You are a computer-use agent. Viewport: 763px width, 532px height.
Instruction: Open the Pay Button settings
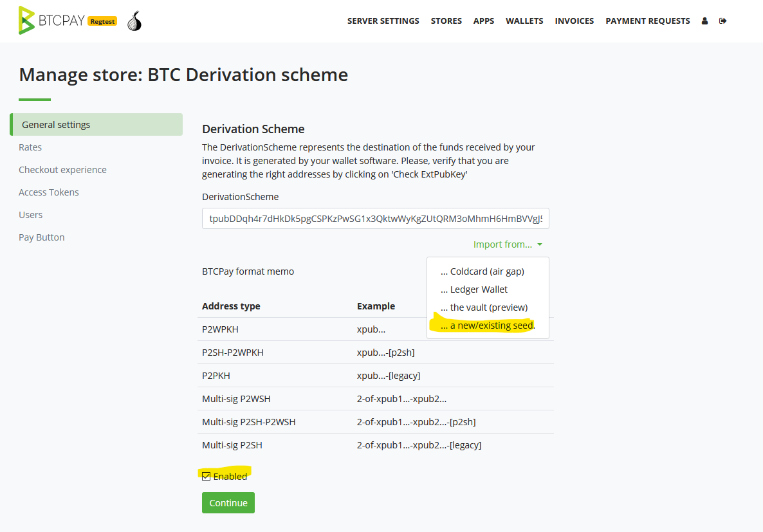[x=41, y=237]
